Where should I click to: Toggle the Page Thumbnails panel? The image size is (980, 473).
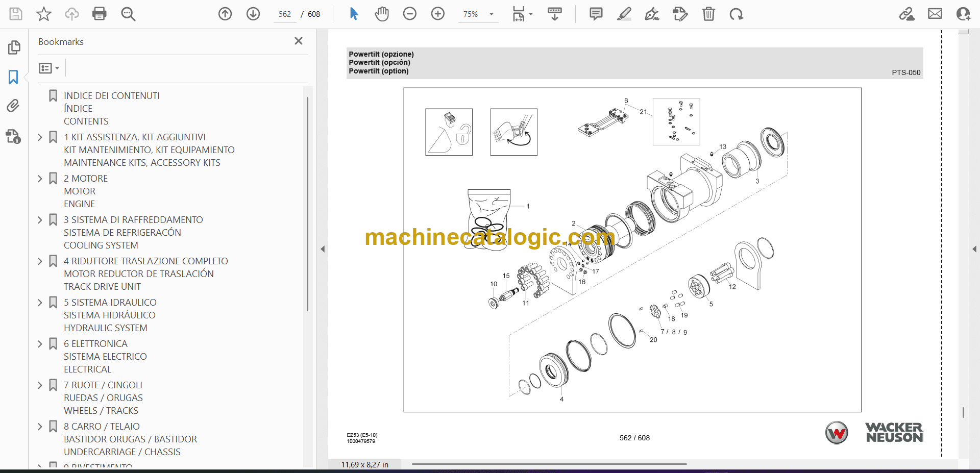coord(14,47)
